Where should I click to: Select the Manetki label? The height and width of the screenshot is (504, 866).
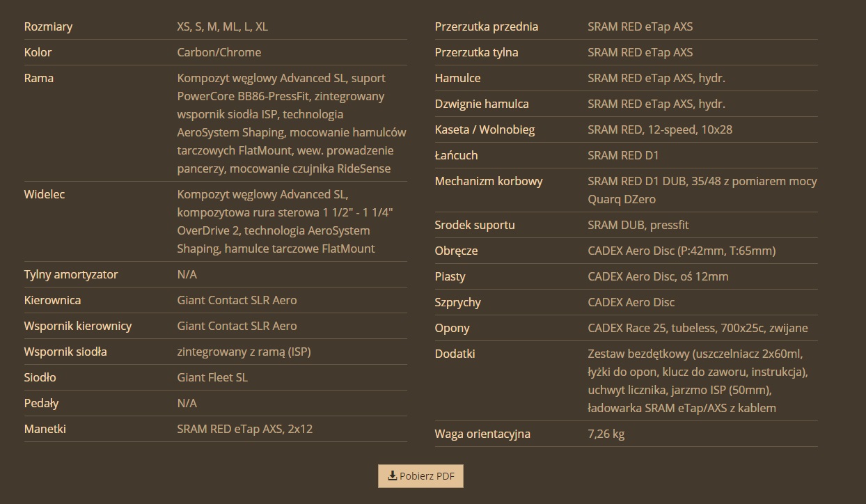coord(45,429)
